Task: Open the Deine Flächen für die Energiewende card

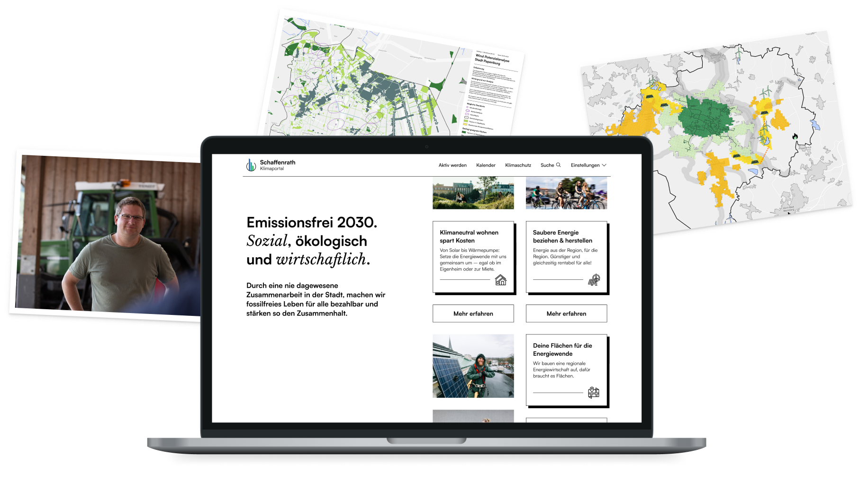Action: (567, 371)
